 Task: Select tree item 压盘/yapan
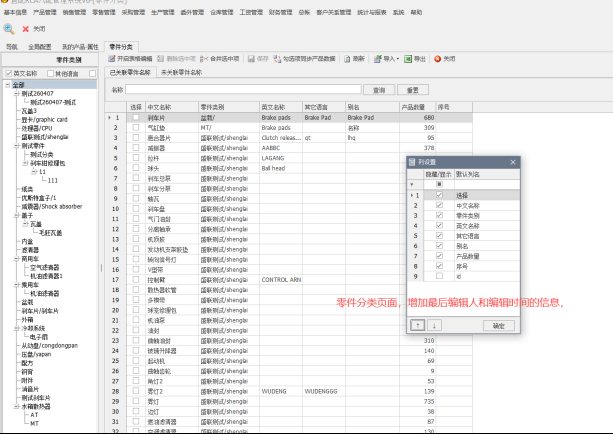[x=36, y=354]
